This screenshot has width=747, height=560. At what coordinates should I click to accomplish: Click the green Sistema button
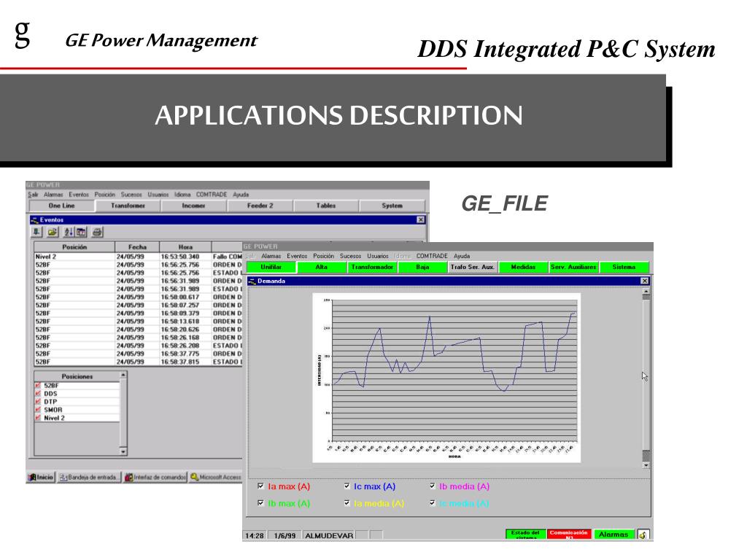point(624,267)
